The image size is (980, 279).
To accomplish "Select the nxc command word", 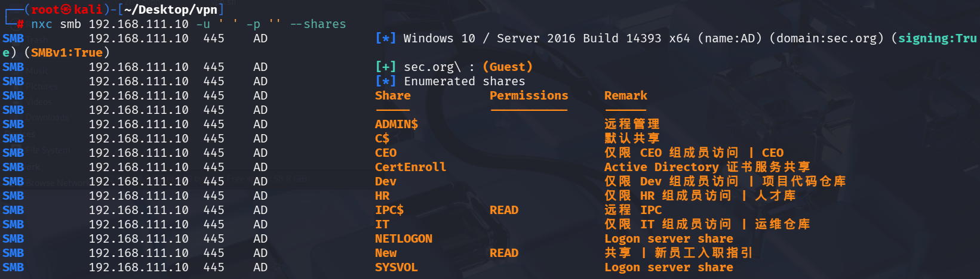I will [x=42, y=24].
